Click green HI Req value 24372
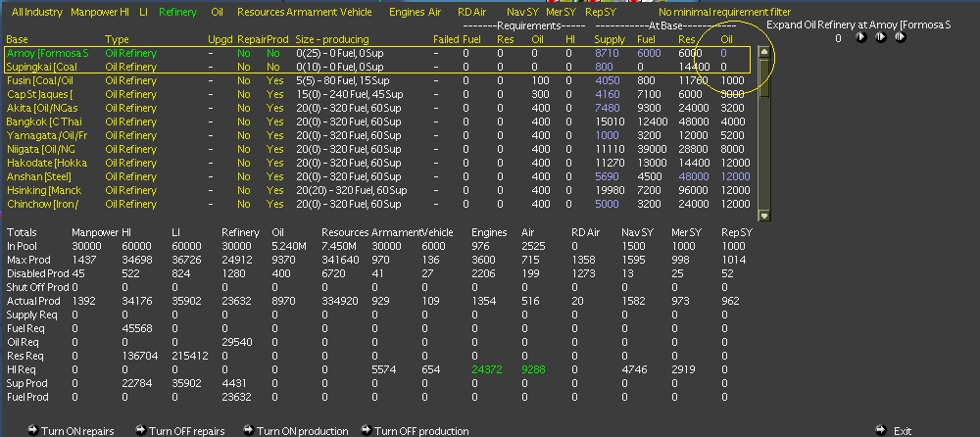Viewport: 980px width, 437px height. point(487,370)
